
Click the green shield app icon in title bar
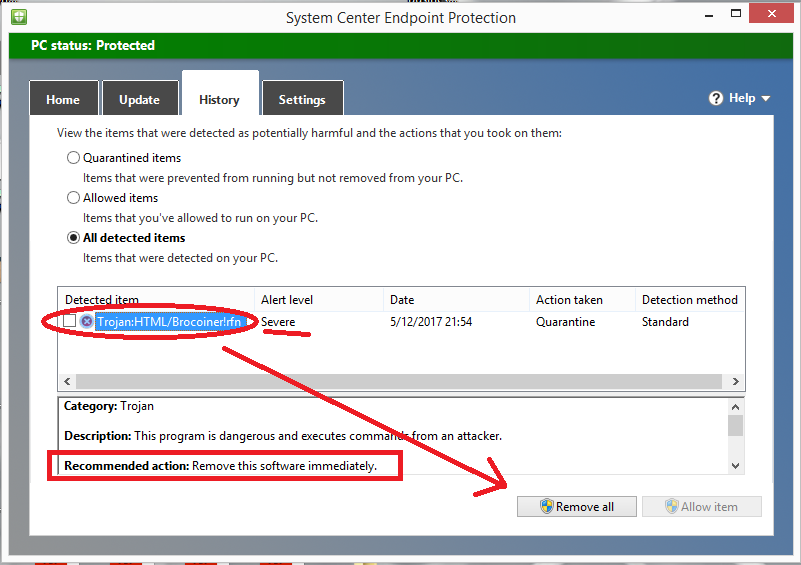point(19,16)
